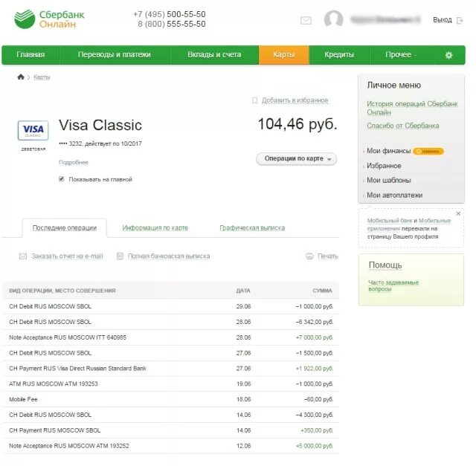Open the messages envelope icon
The image size is (476, 466).
[x=306, y=20]
